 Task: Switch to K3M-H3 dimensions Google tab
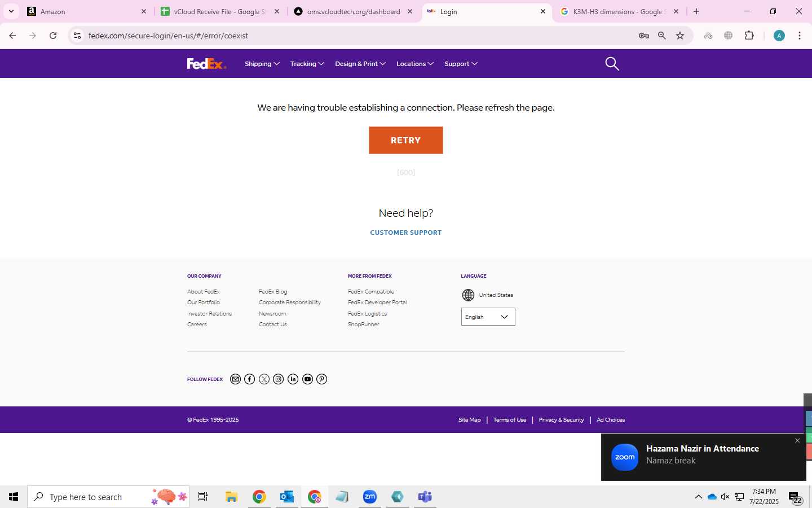(x=620, y=11)
